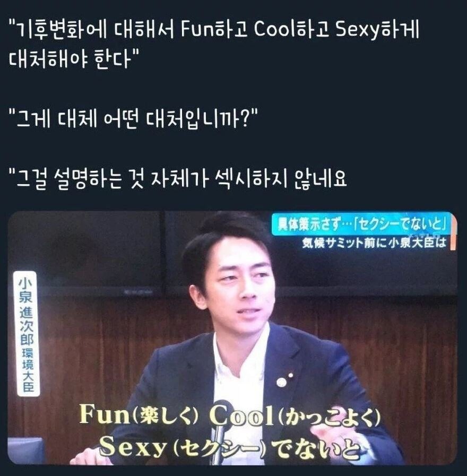Click the second quote ending with a question mark
467x476 pixels.
point(133,119)
